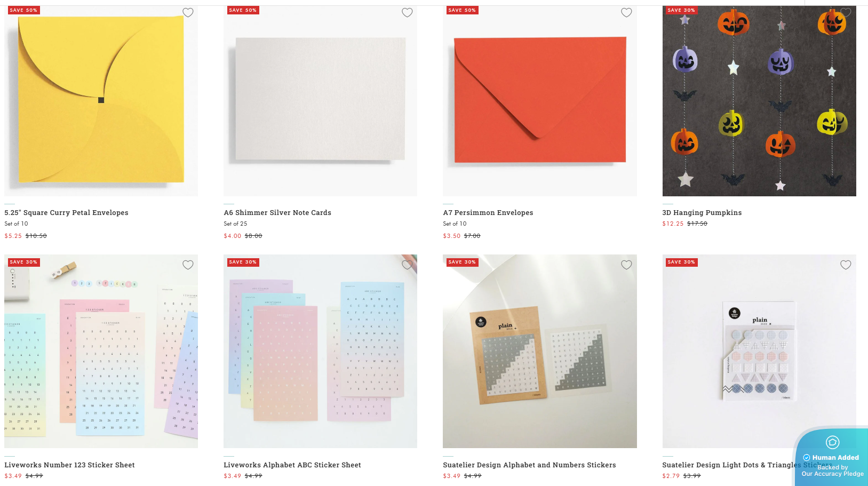Screen dimensions: 868x486
Task: Add A7 Persimmon Envelopes to wishlist
Action: 626,13
